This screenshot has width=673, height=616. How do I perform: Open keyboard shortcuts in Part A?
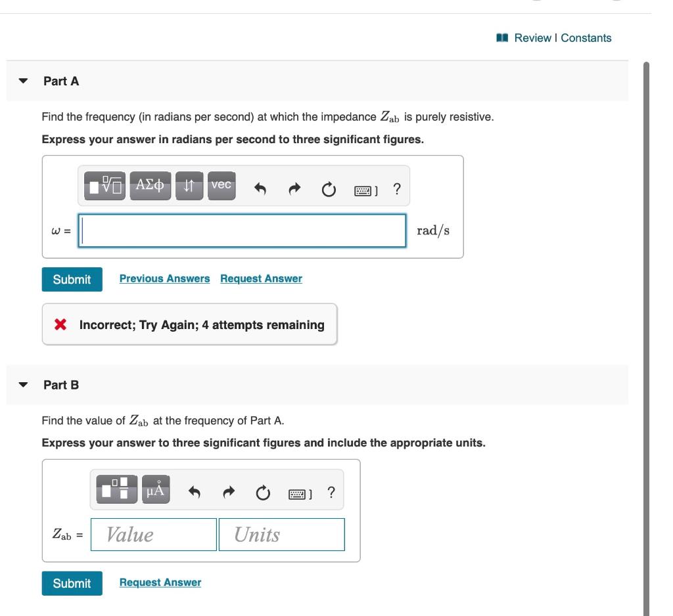point(365,190)
